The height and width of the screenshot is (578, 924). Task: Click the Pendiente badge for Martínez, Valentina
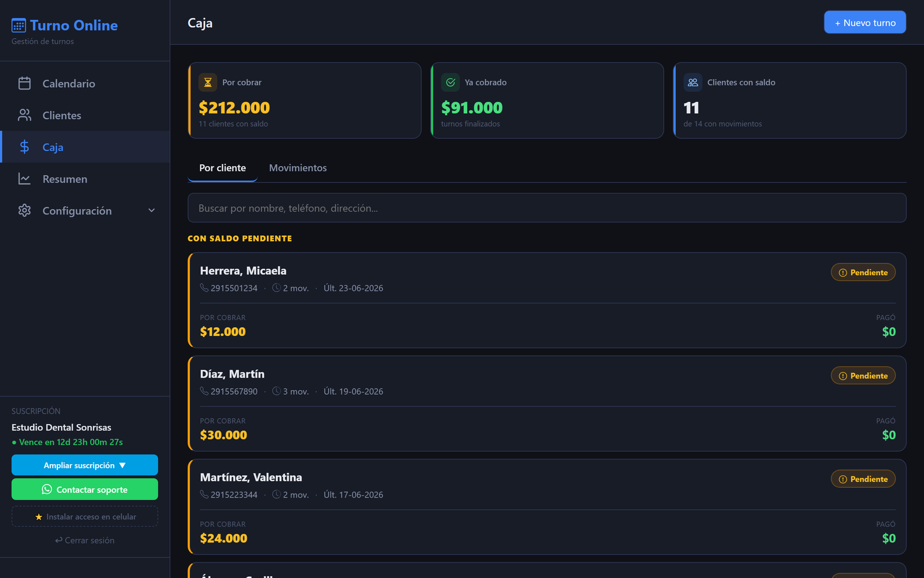pos(863,479)
